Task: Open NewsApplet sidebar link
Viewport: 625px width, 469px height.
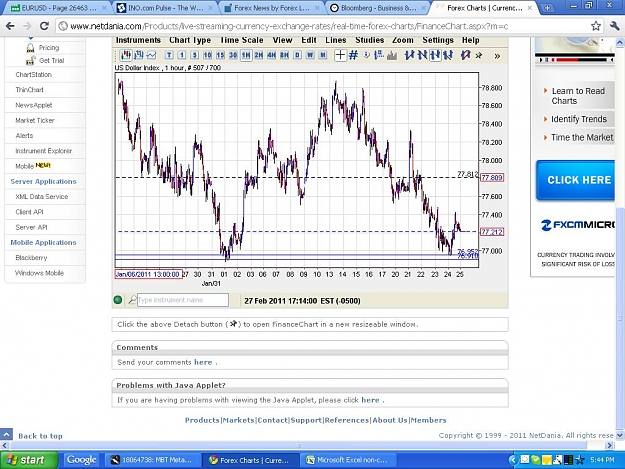Action: pos(34,105)
